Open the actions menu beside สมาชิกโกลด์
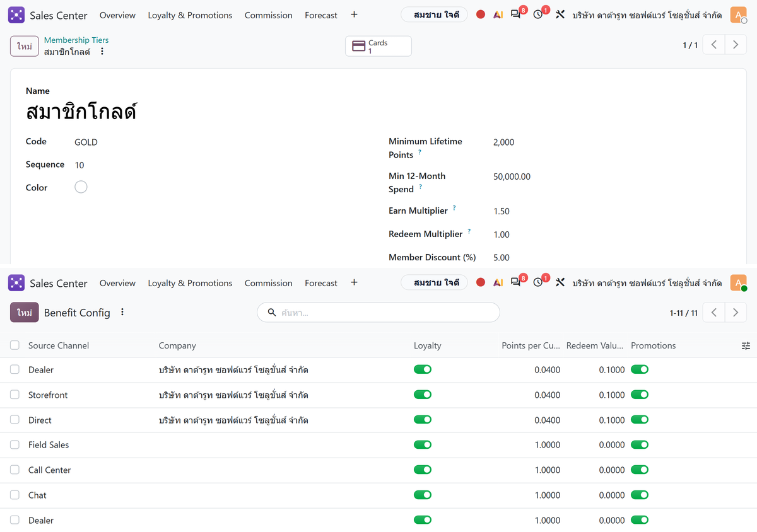 (x=102, y=52)
